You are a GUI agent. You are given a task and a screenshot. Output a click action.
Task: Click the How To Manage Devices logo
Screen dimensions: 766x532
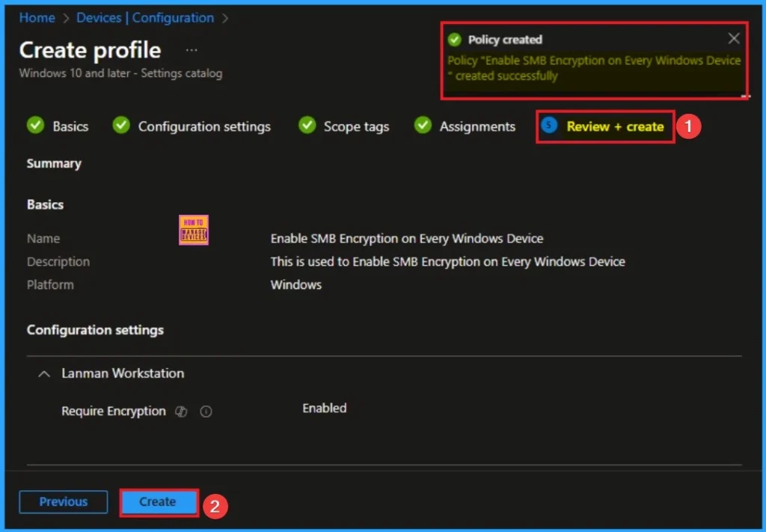click(194, 230)
